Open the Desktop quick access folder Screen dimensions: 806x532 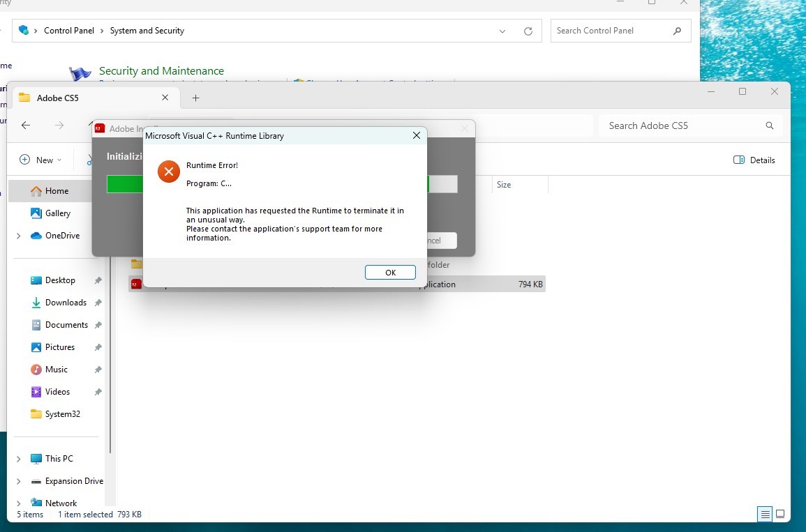[60, 280]
